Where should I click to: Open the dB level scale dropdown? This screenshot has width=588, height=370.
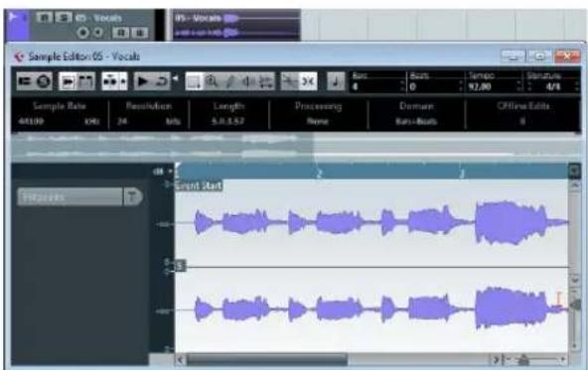click(162, 172)
